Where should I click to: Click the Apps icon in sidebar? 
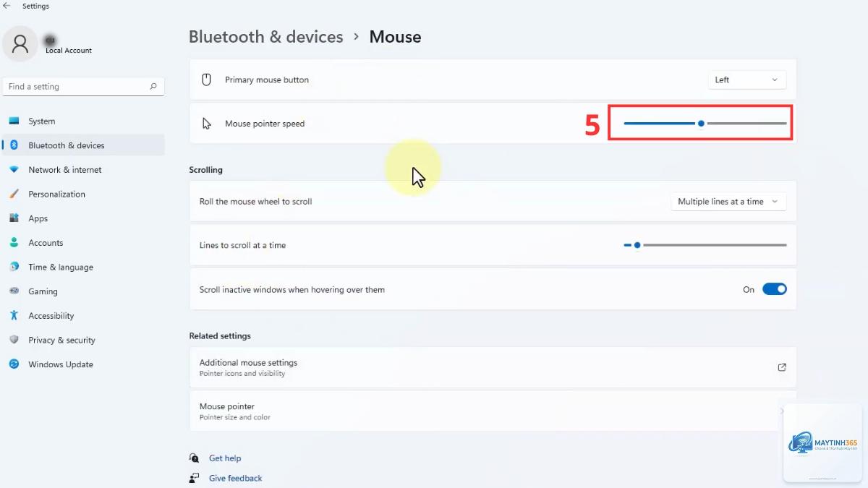(14, 218)
